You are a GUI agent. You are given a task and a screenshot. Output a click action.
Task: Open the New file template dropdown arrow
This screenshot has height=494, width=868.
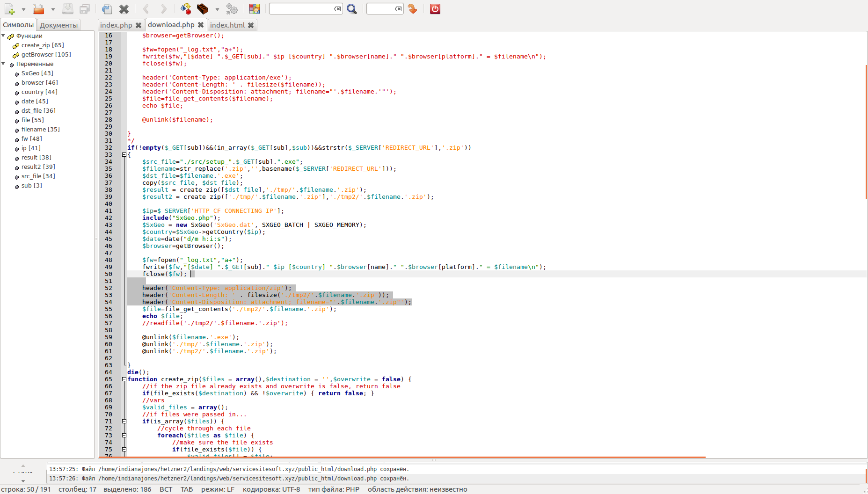(23, 9)
